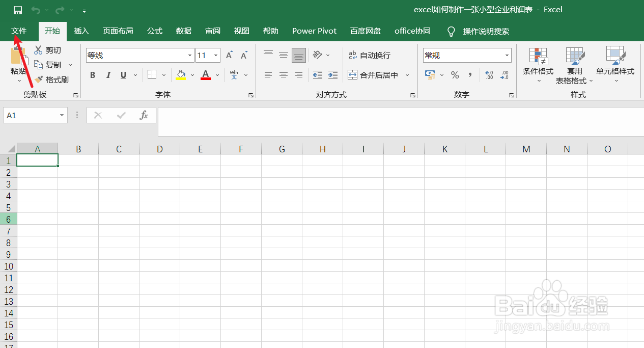
Task: Switch to the 插入 ribbon tab
Action: point(81,31)
